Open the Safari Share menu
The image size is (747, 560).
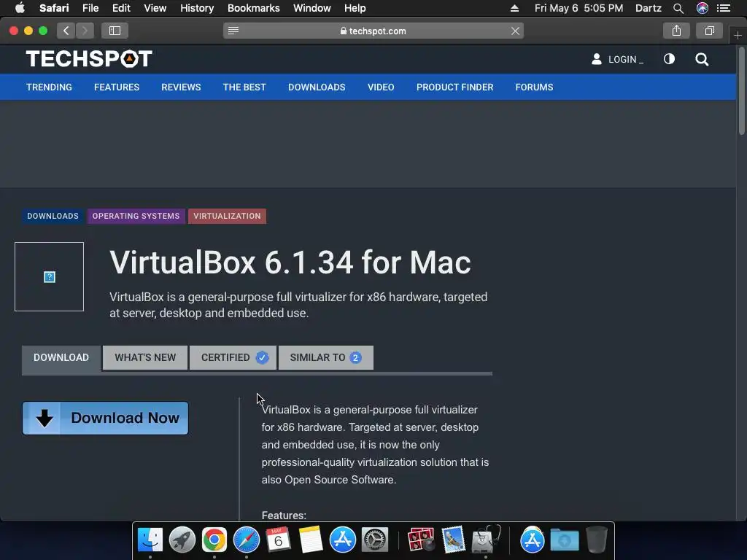tap(676, 31)
